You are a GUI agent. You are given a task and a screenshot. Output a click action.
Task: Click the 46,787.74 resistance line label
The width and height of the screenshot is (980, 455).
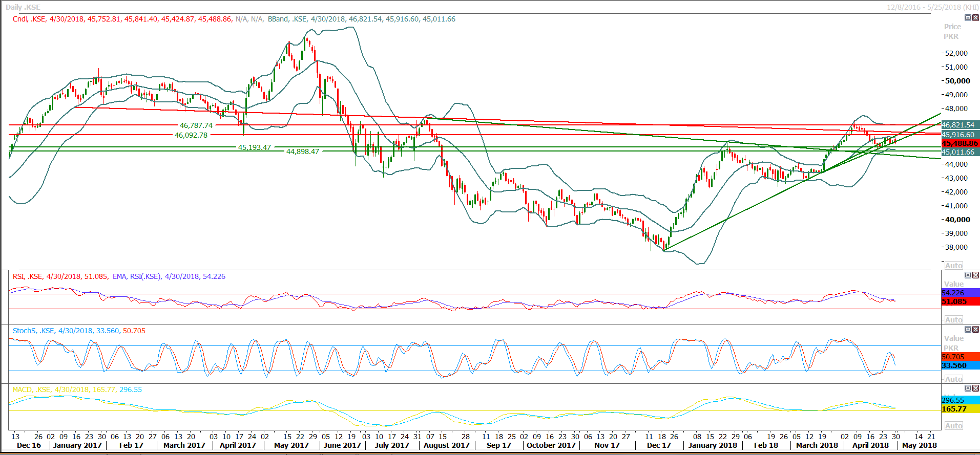[x=196, y=125]
